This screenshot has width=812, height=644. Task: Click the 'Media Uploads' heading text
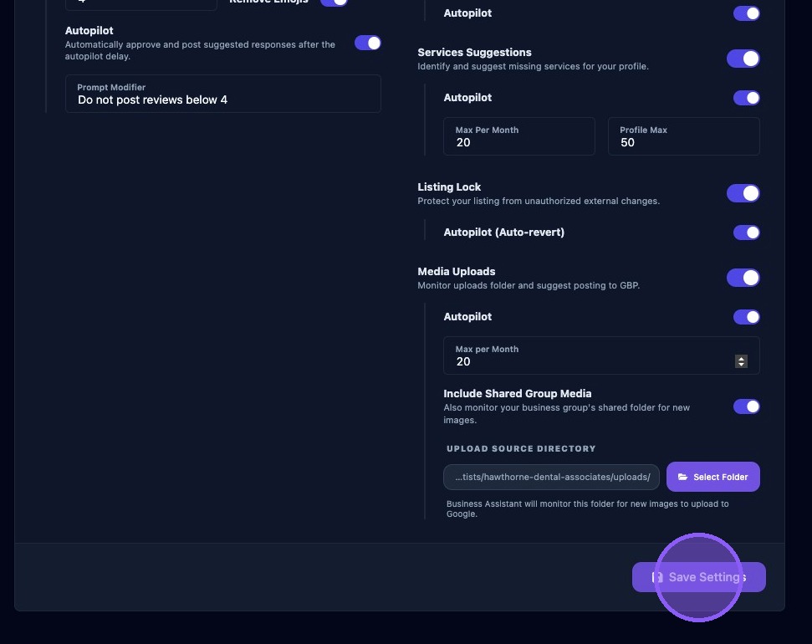click(457, 272)
